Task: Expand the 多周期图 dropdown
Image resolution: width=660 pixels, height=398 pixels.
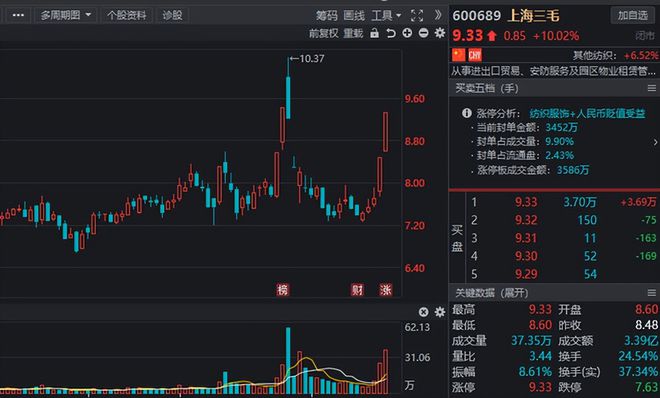Action: tap(66, 16)
